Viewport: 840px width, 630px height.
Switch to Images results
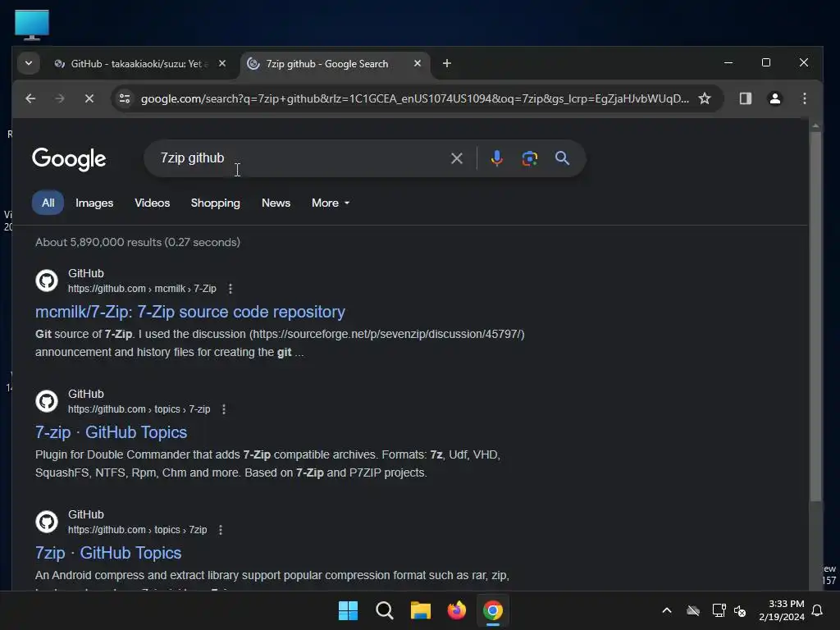click(x=94, y=203)
